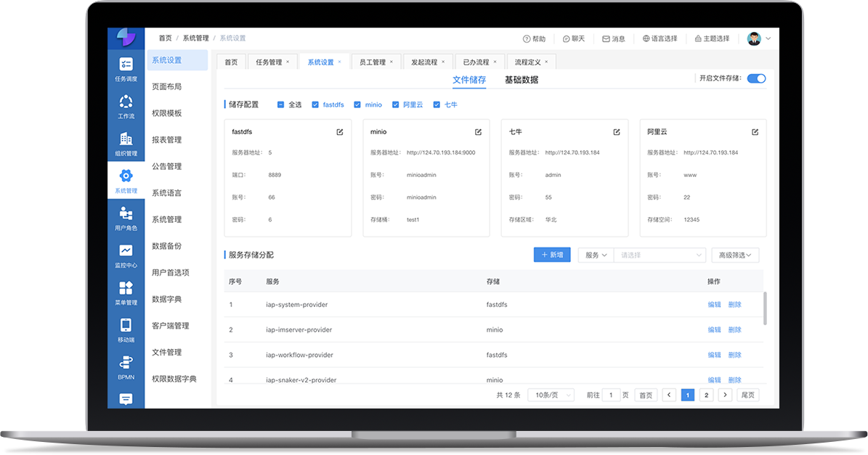Select 系统管理 gear icon in sidebar

pyautogui.click(x=126, y=176)
